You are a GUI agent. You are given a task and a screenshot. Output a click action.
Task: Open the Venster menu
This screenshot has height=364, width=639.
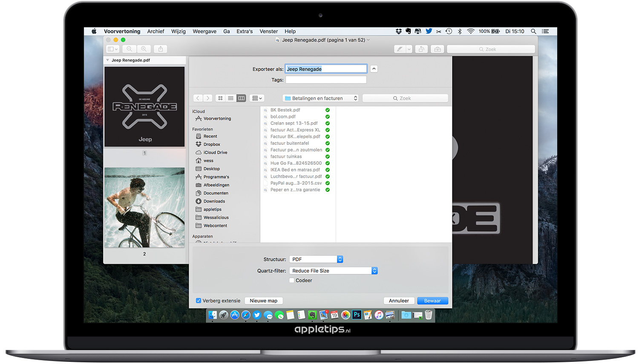tap(269, 32)
